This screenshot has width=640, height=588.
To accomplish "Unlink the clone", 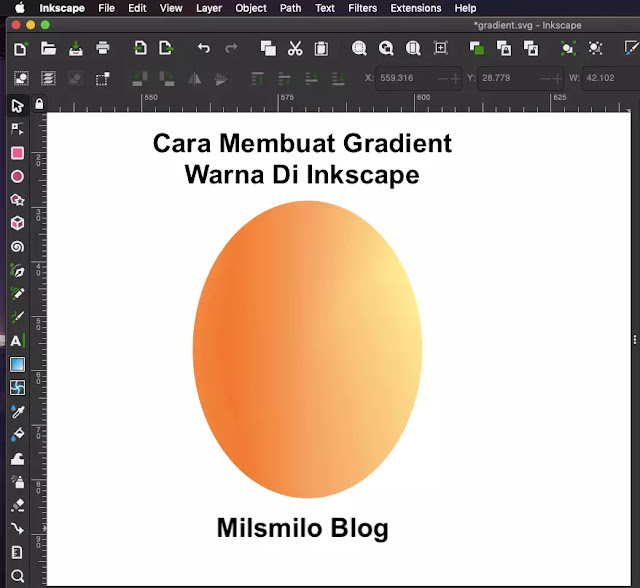I will coord(531,49).
